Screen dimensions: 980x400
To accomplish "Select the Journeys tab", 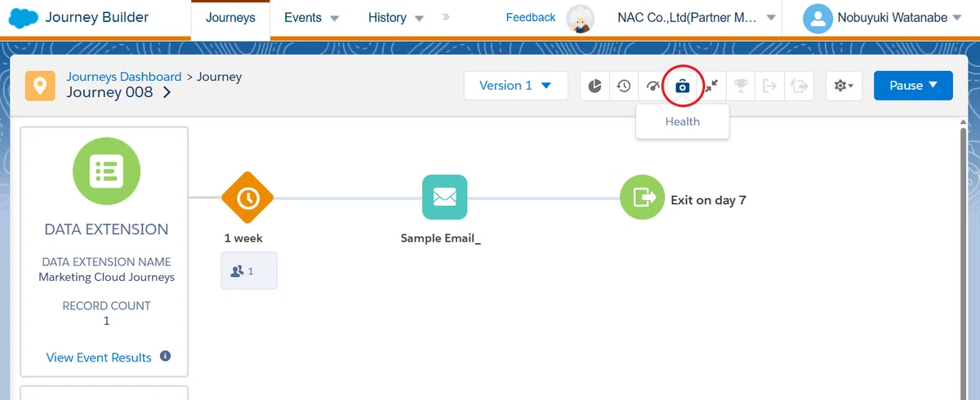I will click(230, 18).
